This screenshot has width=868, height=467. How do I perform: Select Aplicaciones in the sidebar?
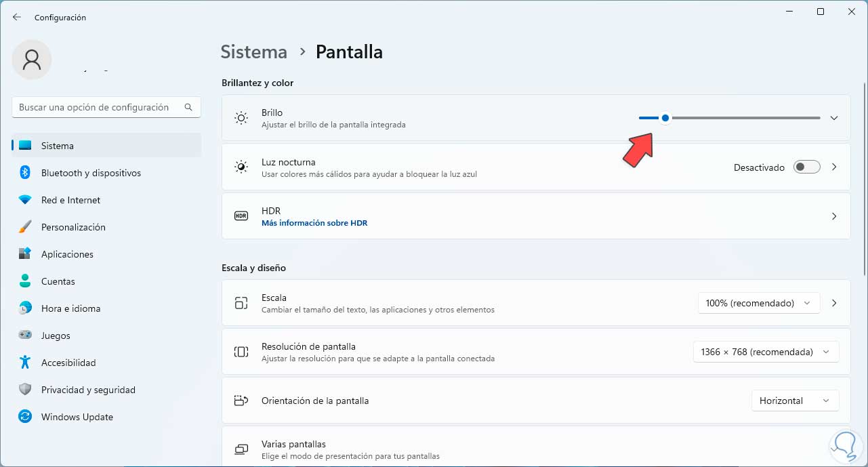pos(67,254)
